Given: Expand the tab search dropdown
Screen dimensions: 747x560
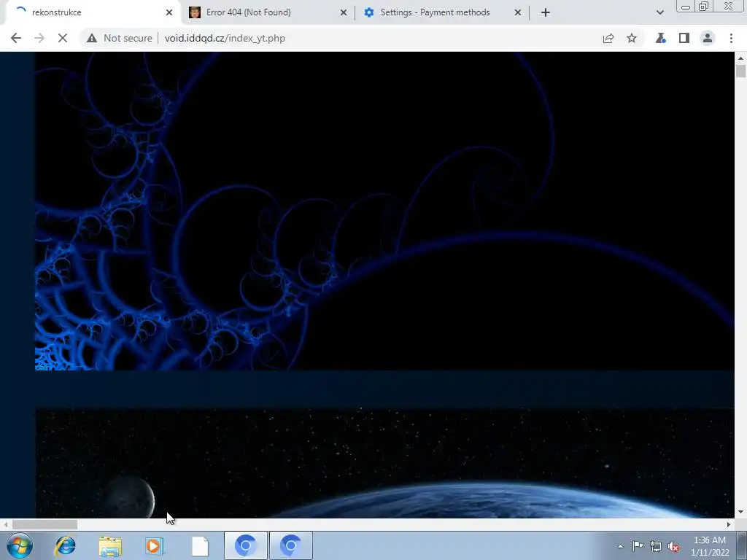Looking at the screenshot, I should tap(659, 12).
